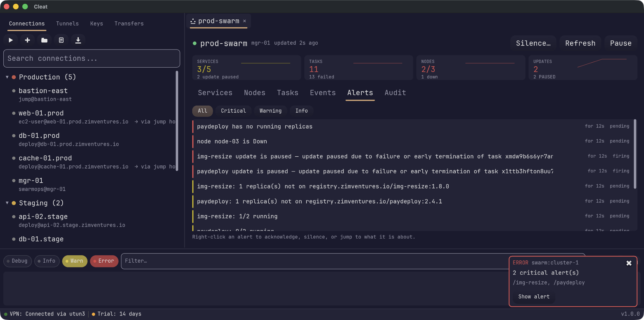Select the cache-01.prod connection

pos(90,162)
